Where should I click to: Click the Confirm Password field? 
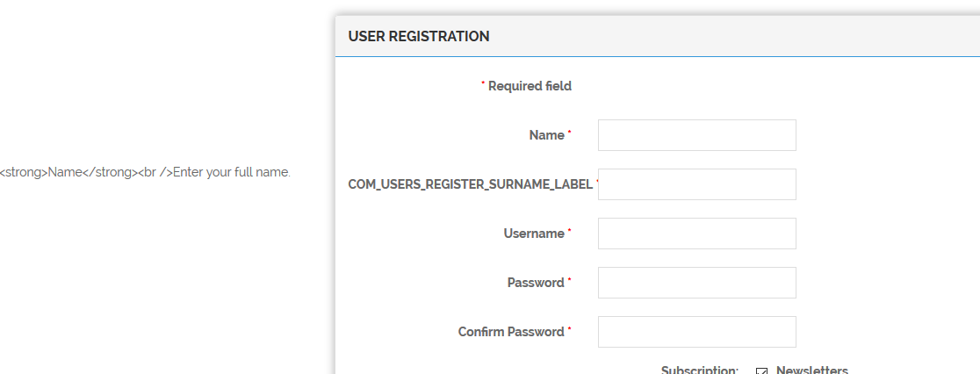(x=696, y=332)
